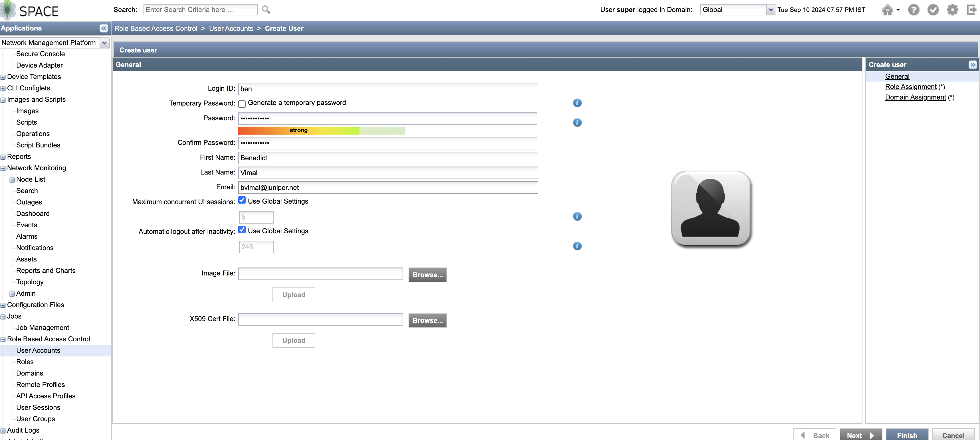980x440 pixels.
Task: Click the info icon beside Password
Action: pyautogui.click(x=577, y=122)
